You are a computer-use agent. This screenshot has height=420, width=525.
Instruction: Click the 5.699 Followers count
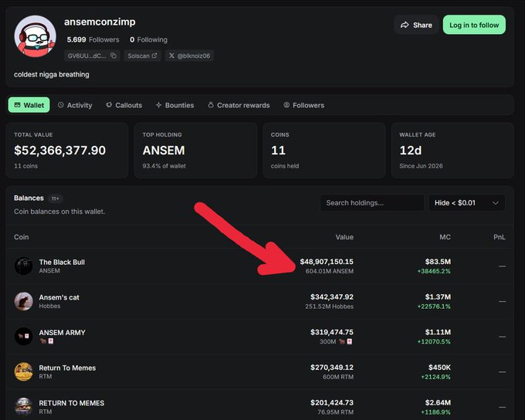tap(93, 39)
